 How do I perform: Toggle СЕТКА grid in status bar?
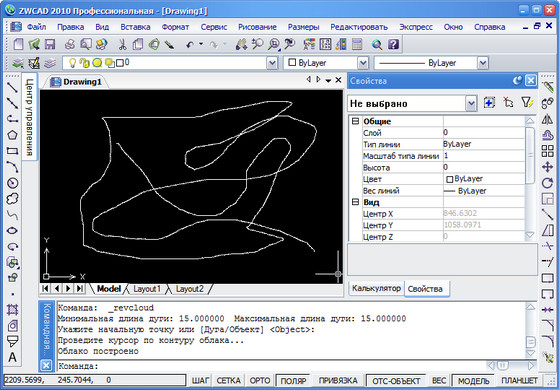pyautogui.click(x=228, y=381)
